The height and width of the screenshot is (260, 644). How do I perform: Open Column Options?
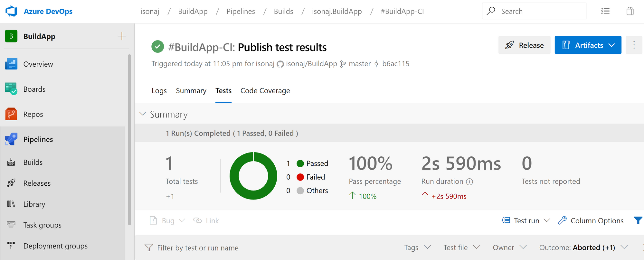(x=591, y=220)
